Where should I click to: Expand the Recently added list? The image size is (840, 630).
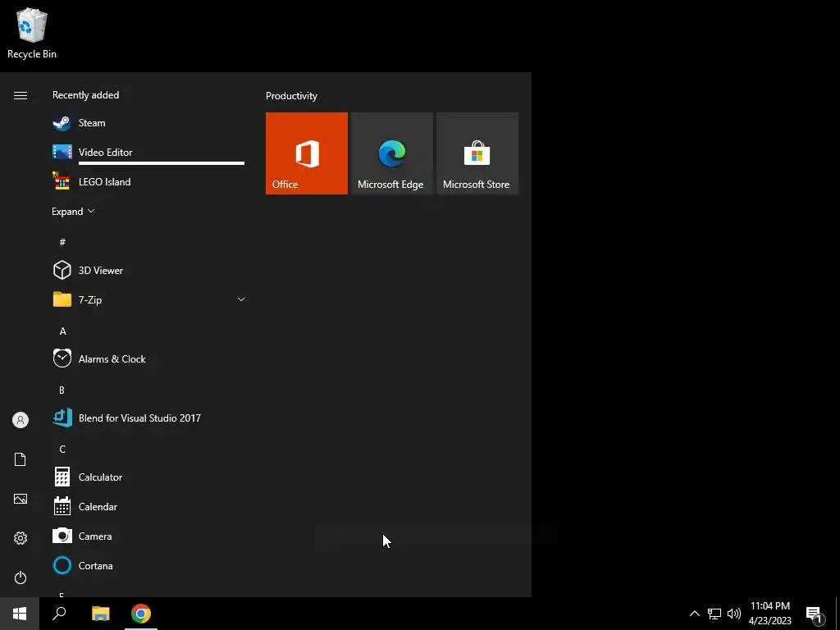pos(73,211)
